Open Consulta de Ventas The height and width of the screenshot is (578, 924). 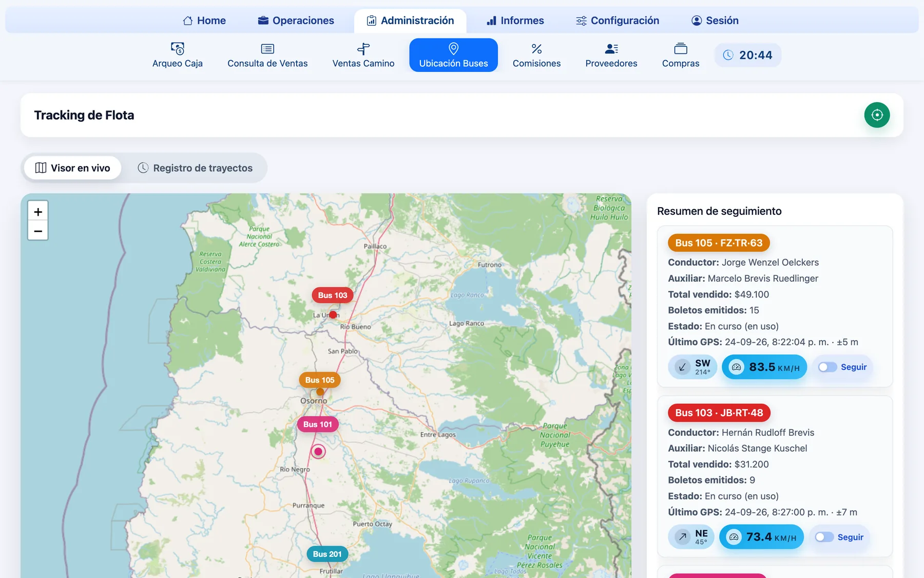point(267,55)
